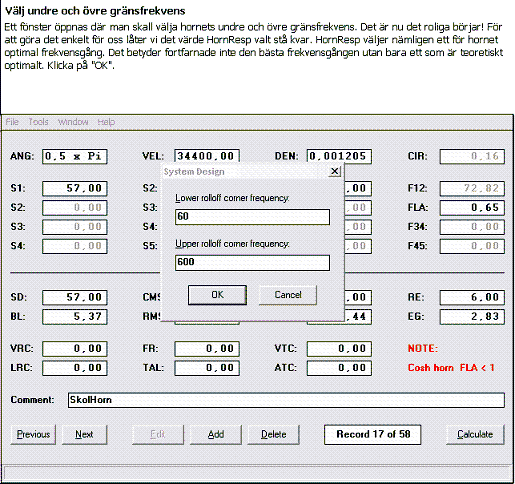The image size is (515, 484).
Task: Select the VRC value field
Action: [75, 349]
